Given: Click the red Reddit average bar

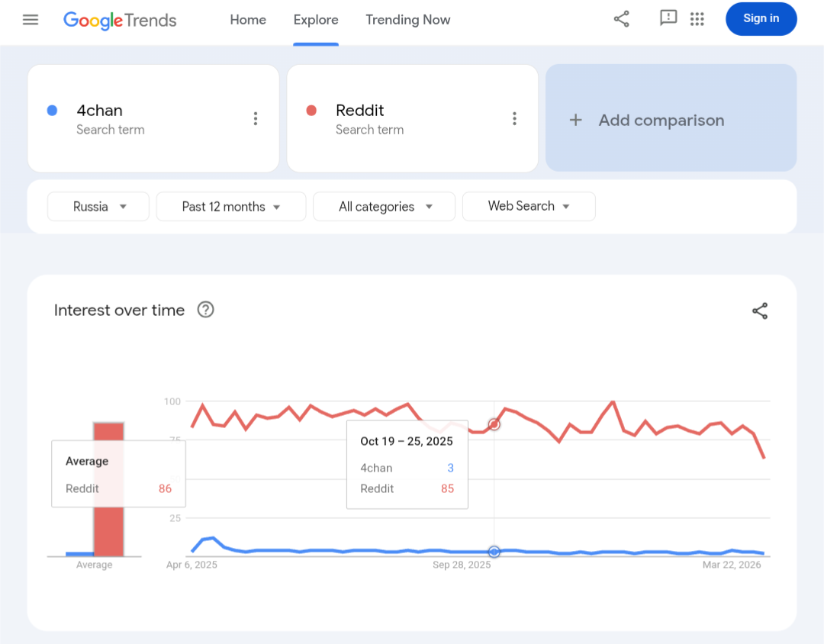Looking at the screenshot, I should coord(109,489).
